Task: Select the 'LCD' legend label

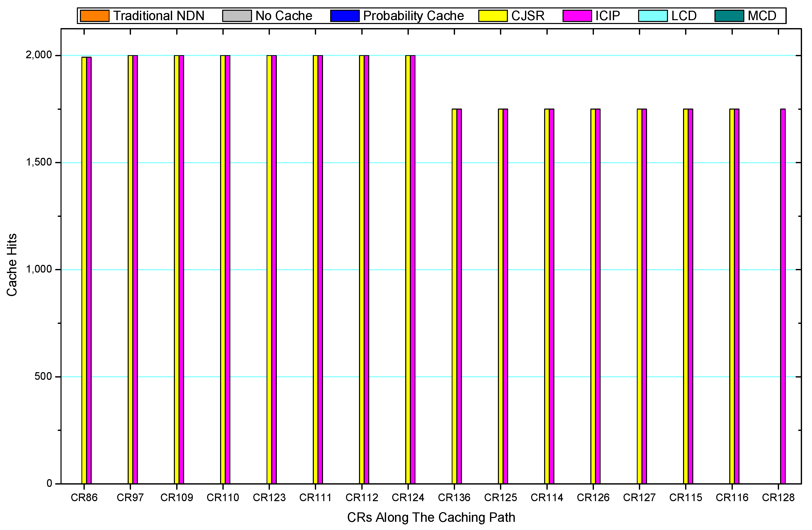Action: (684, 16)
